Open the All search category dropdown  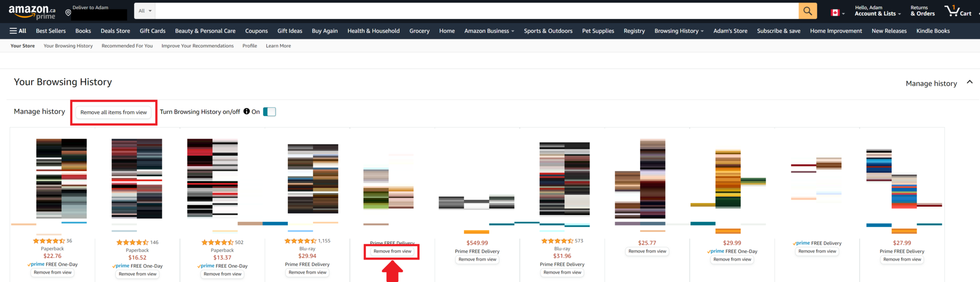pos(145,11)
